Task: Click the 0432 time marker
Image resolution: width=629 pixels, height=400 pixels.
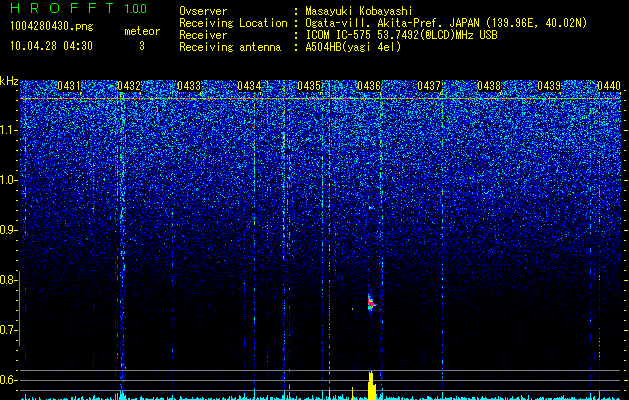Action: coord(129,86)
